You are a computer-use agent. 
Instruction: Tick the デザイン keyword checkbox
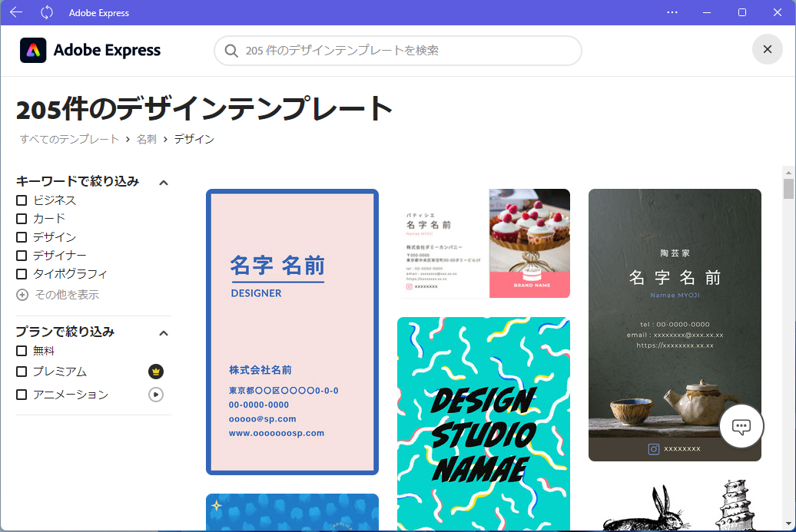tap(22, 237)
